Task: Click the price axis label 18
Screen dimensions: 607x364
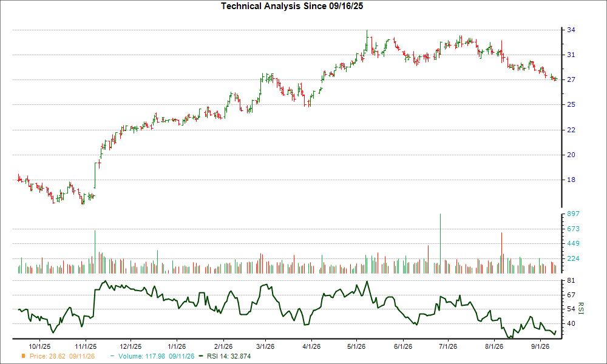Action: [571, 180]
